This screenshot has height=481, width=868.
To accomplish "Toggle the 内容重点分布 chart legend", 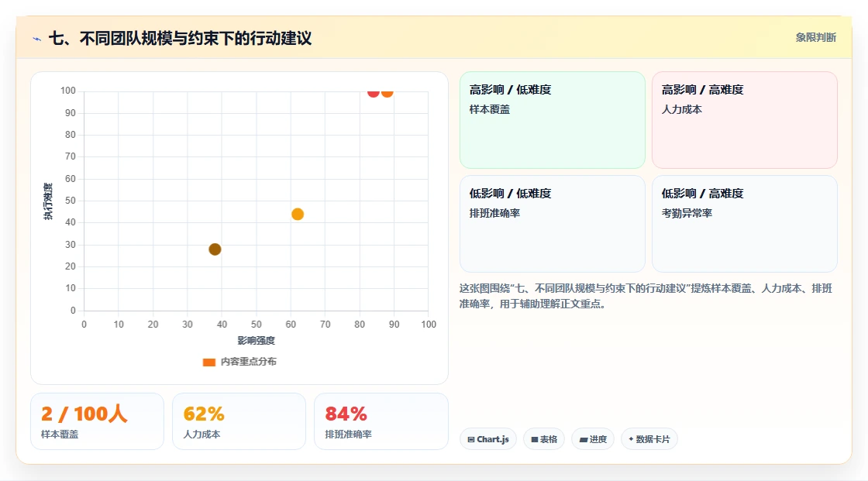I will click(x=239, y=362).
